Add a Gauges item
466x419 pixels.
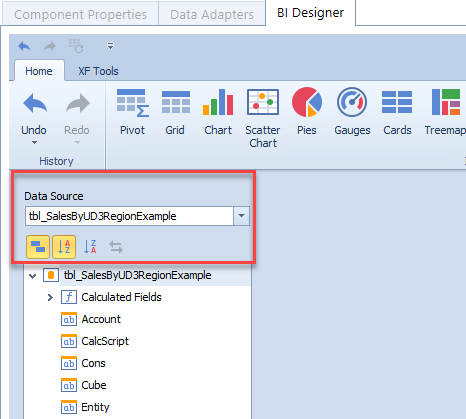[352, 112]
